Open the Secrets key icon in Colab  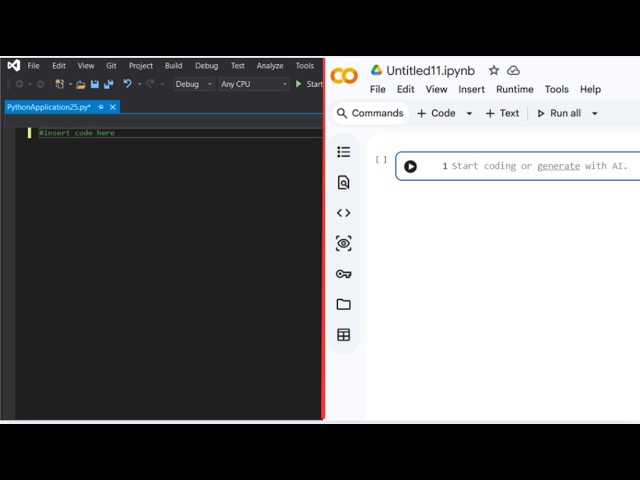(344, 274)
